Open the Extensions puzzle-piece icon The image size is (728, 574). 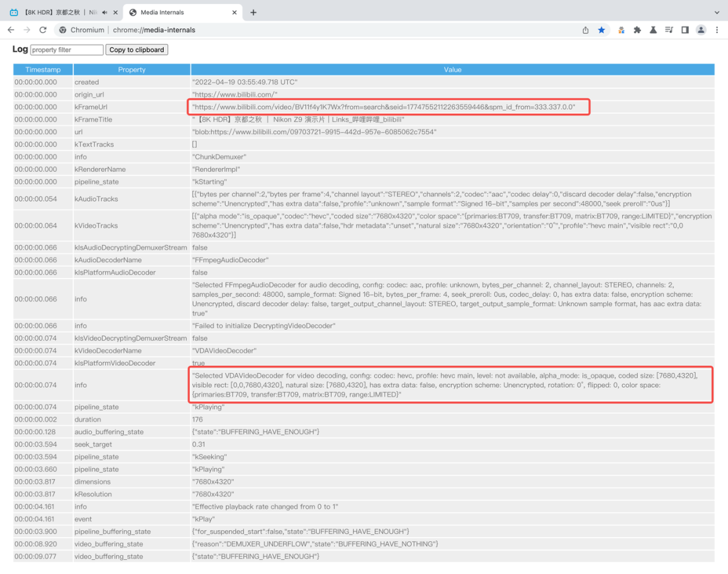pyautogui.click(x=637, y=30)
